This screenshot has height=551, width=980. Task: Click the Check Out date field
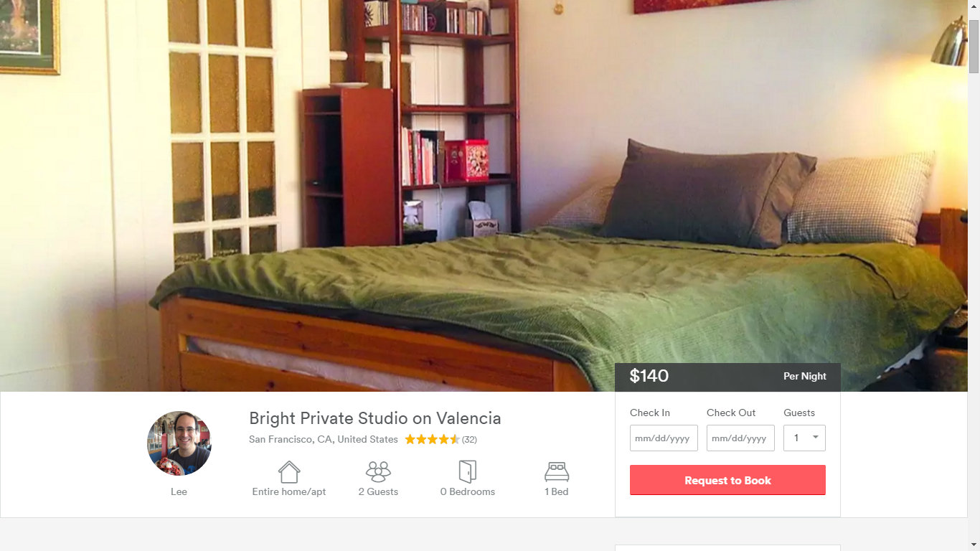coord(740,438)
